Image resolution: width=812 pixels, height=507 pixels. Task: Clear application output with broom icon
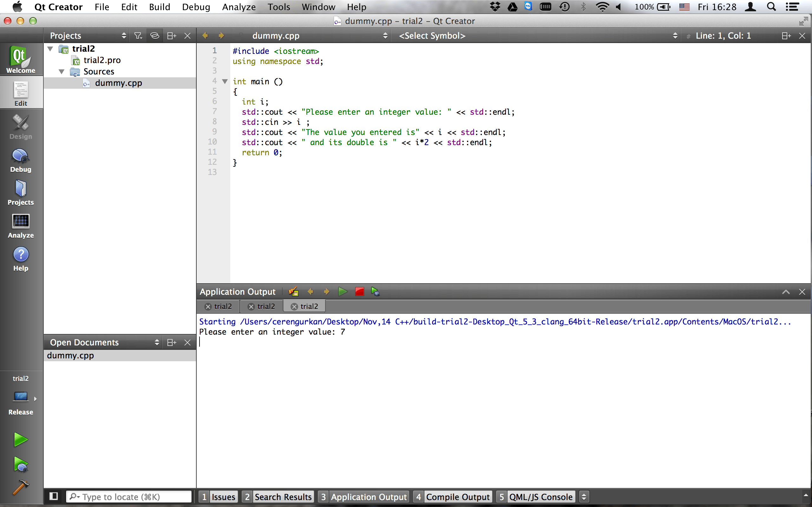[x=293, y=292]
